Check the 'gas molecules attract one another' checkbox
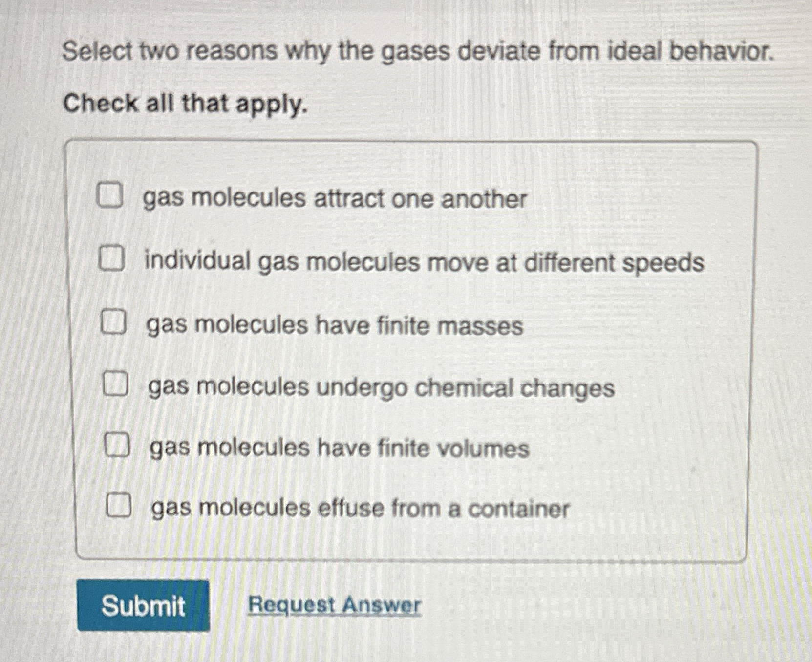 pos(110,196)
